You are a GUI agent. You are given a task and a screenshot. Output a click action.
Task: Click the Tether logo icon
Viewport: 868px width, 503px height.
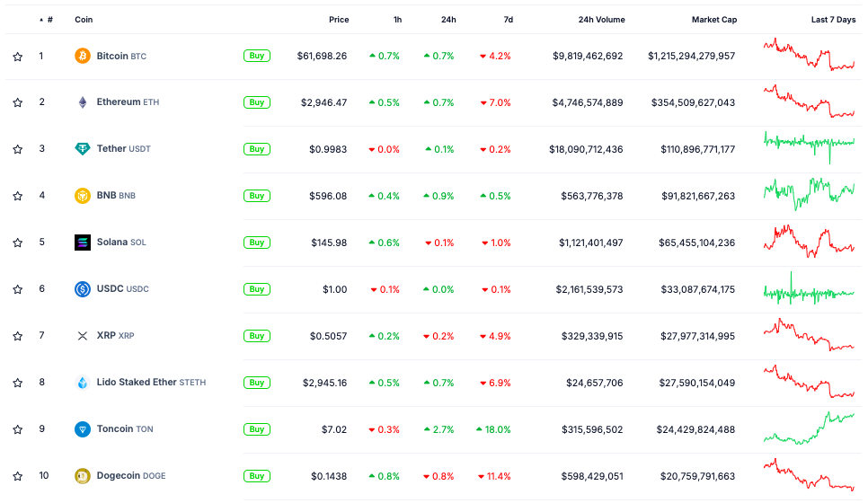pos(83,149)
